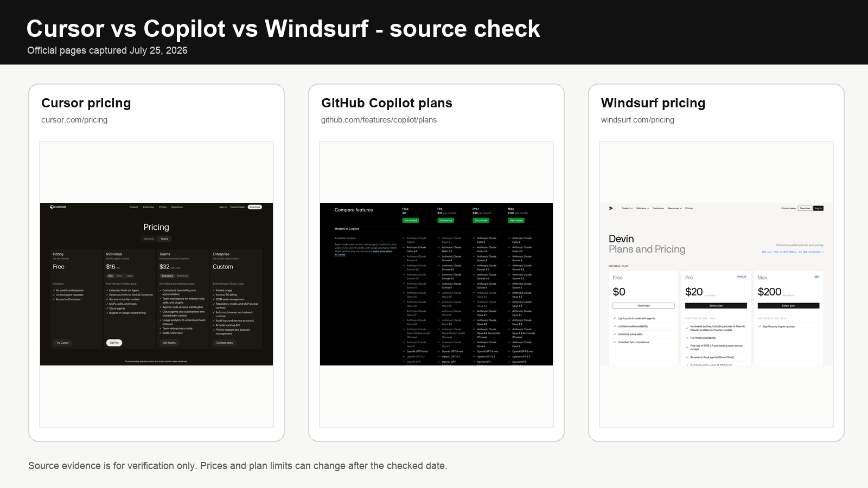Click Select plan in Windsurf Pro $20 card

pyautogui.click(x=716, y=306)
